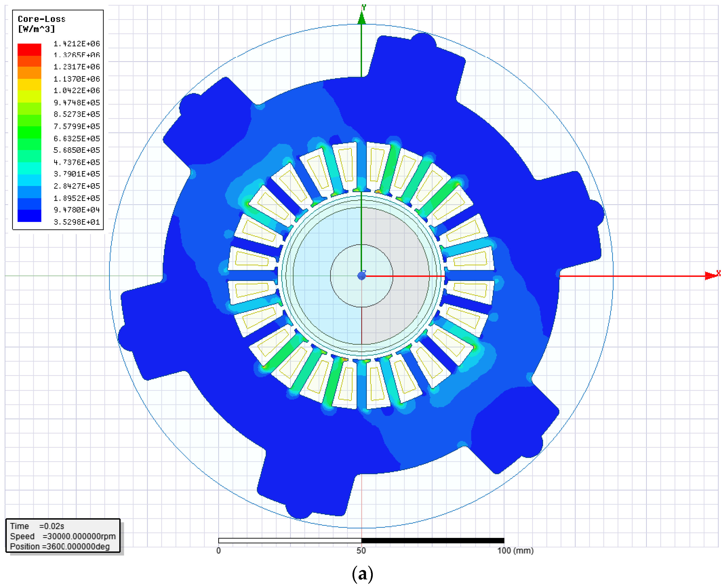Click the Speed =30000 rpm readout
This screenshot has height=588, width=726.
[63, 536]
